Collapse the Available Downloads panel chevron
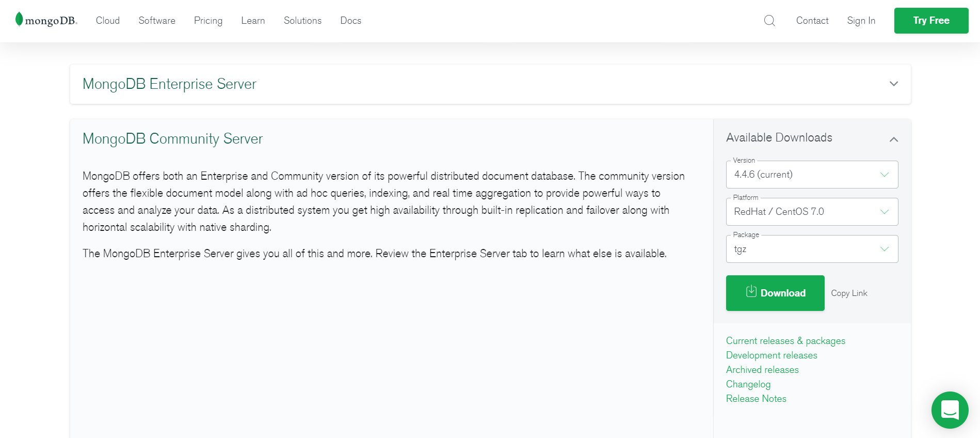Image resolution: width=980 pixels, height=438 pixels. coord(894,139)
